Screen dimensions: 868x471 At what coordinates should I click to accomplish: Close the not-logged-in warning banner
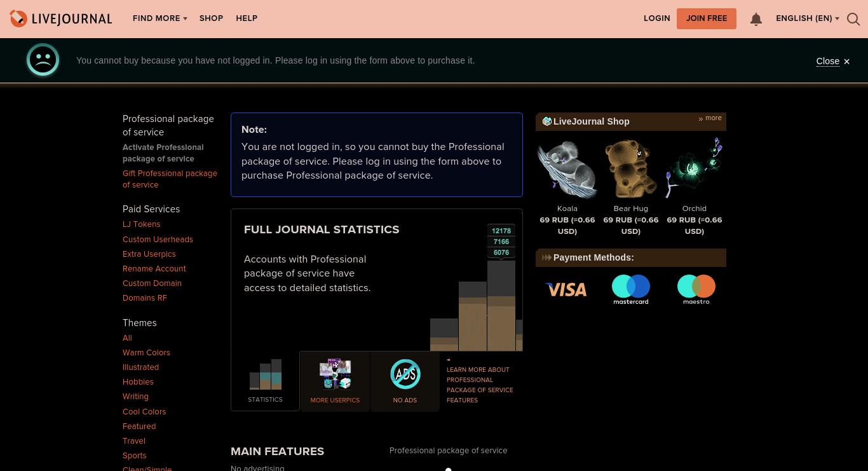click(x=832, y=61)
